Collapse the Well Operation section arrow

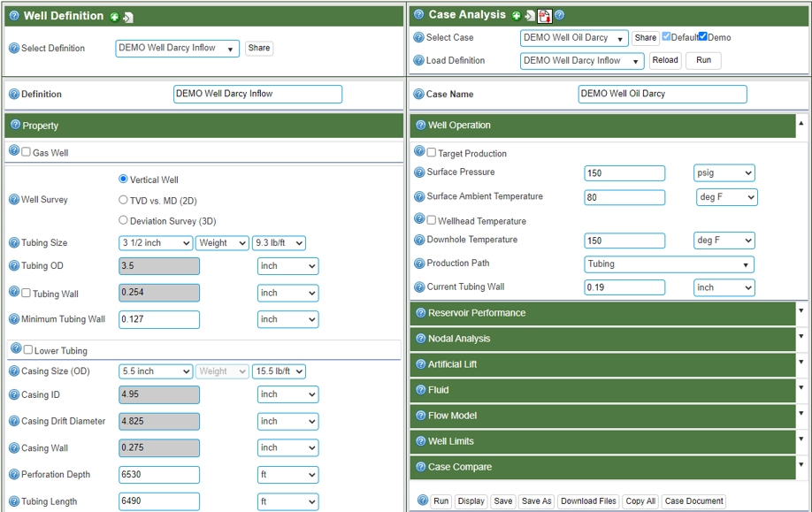801,123
